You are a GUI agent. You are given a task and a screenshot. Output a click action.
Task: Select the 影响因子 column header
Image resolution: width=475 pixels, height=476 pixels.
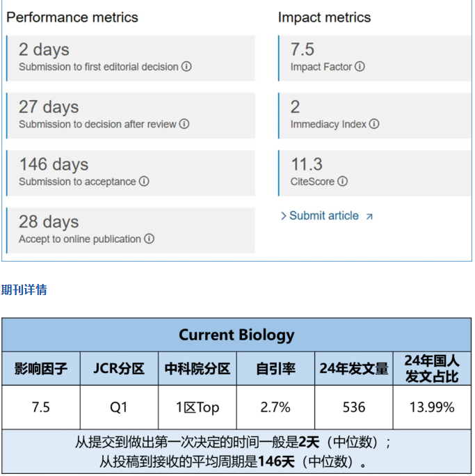pos(41,369)
